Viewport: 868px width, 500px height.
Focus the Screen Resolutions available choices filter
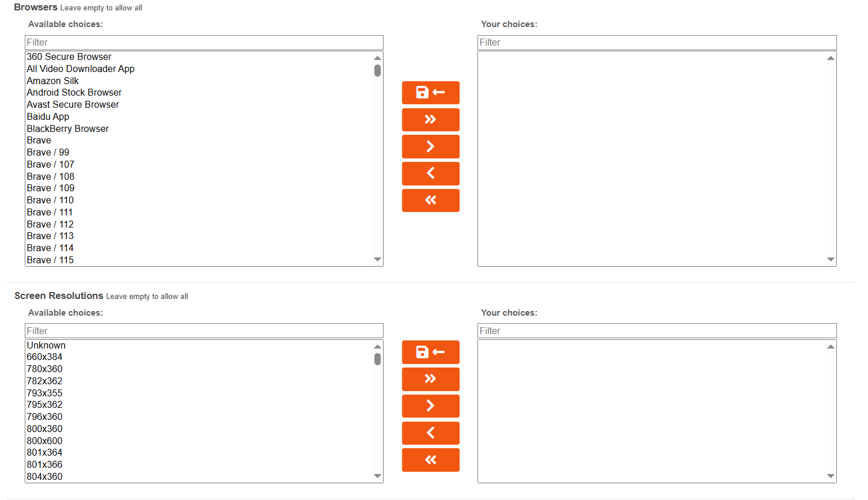pyautogui.click(x=204, y=331)
